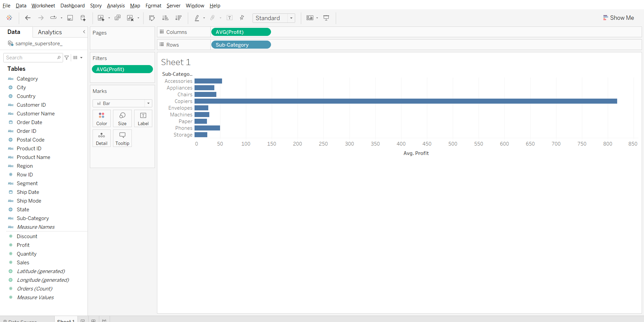This screenshot has height=322, width=644.
Task: Click the AVG(Profit) pill in Filters
Action: click(x=122, y=69)
